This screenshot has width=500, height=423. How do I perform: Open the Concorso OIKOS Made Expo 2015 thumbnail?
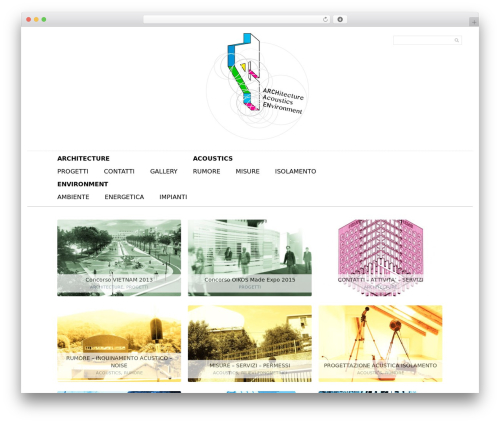point(250,258)
